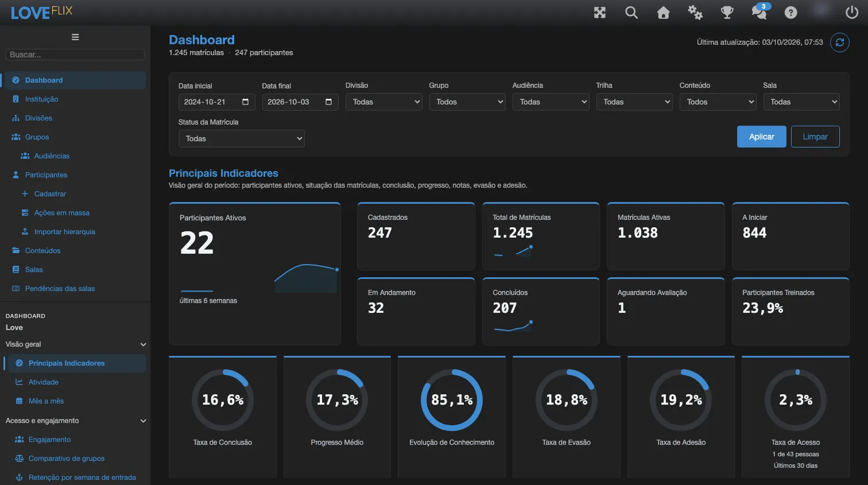Open Participantes in the sidebar

click(75, 175)
